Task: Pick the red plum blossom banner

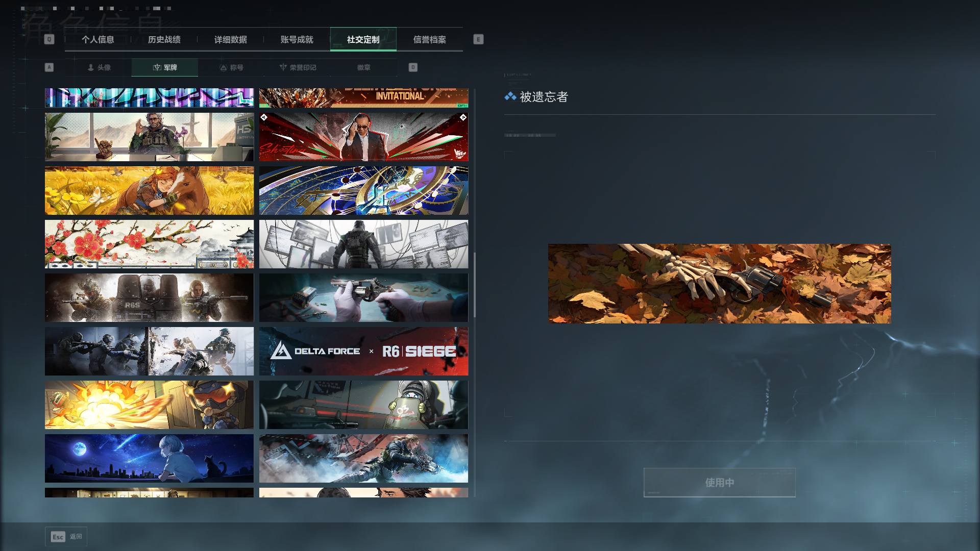Action: pyautogui.click(x=149, y=244)
